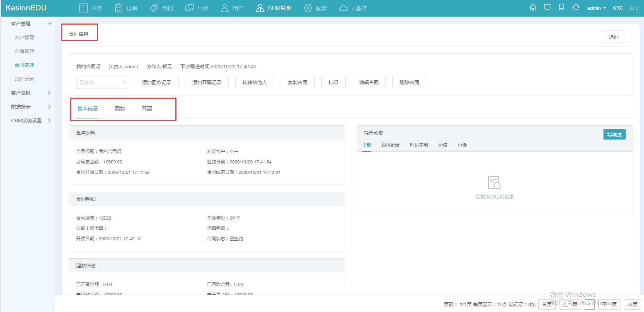The width and height of the screenshot is (644, 312).
Task: Click the desktop monitor icon in header
Action: [547, 8]
